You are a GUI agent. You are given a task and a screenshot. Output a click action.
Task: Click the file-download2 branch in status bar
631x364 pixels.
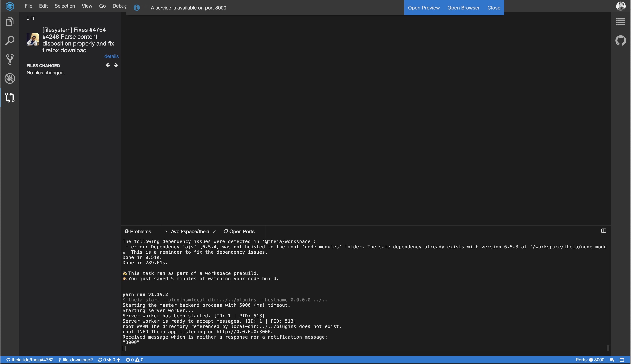pos(76,360)
